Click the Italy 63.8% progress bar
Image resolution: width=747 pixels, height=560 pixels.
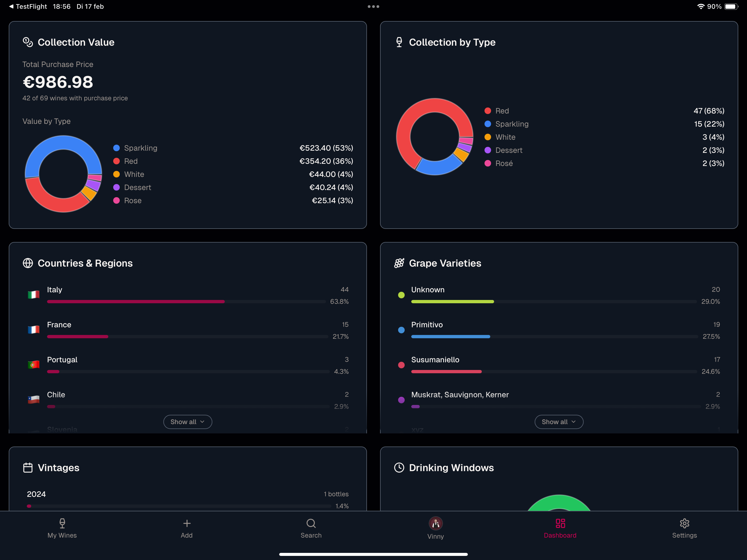click(186, 302)
